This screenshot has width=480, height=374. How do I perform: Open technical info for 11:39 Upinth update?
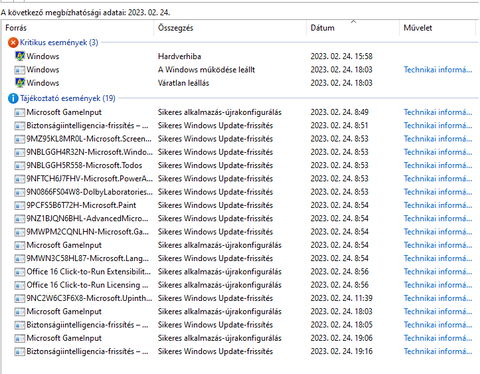click(438, 298)
